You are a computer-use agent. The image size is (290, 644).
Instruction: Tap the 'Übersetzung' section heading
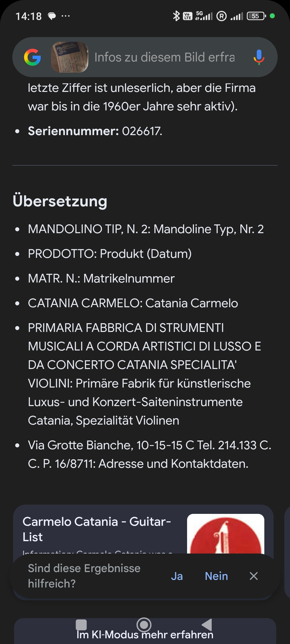(60, 201)
